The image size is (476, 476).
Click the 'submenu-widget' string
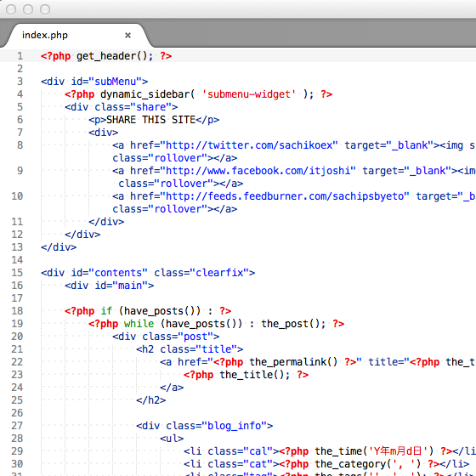tap(248, 94)
